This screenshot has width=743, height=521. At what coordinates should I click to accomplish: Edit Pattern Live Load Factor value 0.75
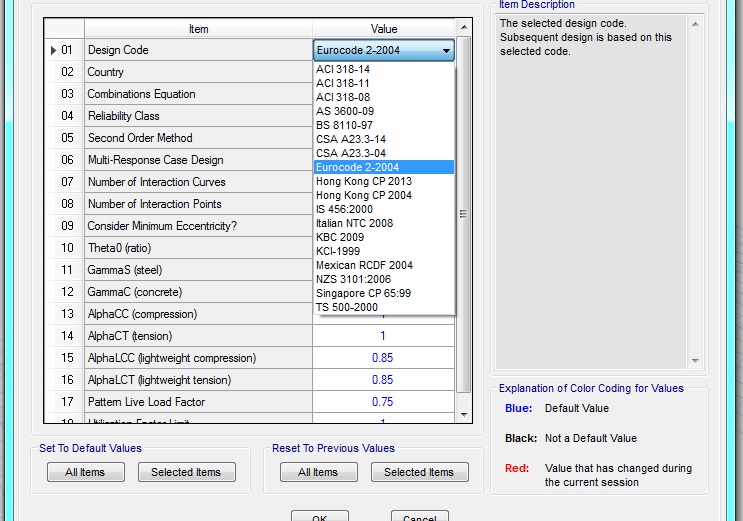[383, 402]
